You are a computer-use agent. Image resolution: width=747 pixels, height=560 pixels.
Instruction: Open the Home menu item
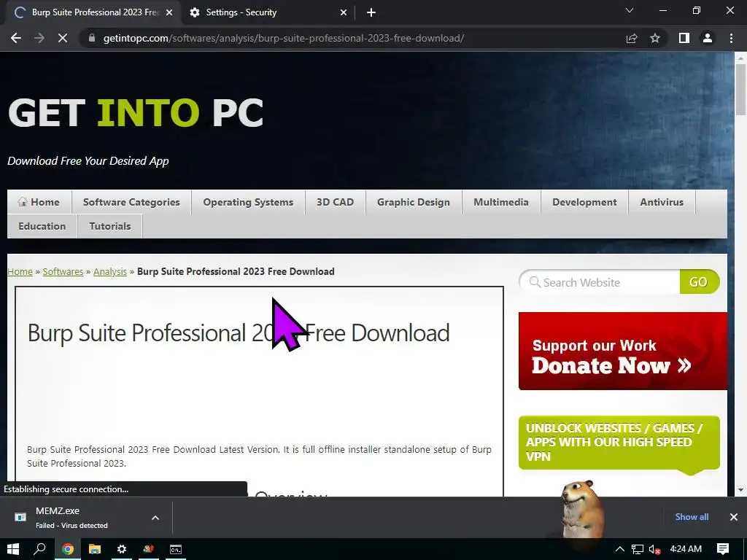[x=39, y=202]
